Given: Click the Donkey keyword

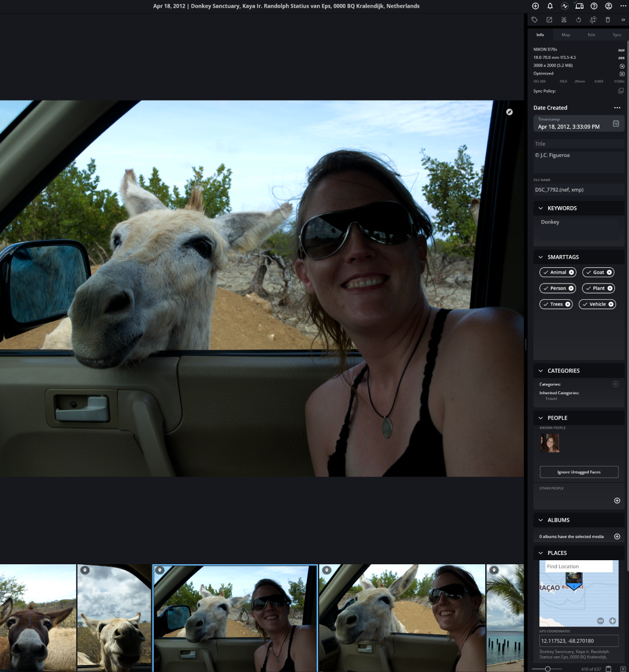Looking at the screenshot, I should point(550,222).
